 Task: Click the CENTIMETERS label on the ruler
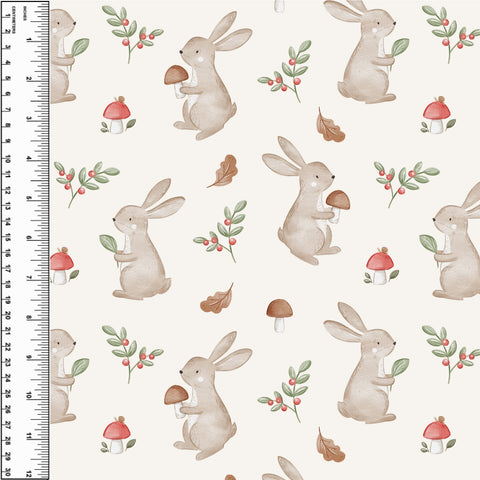[14, 19]
